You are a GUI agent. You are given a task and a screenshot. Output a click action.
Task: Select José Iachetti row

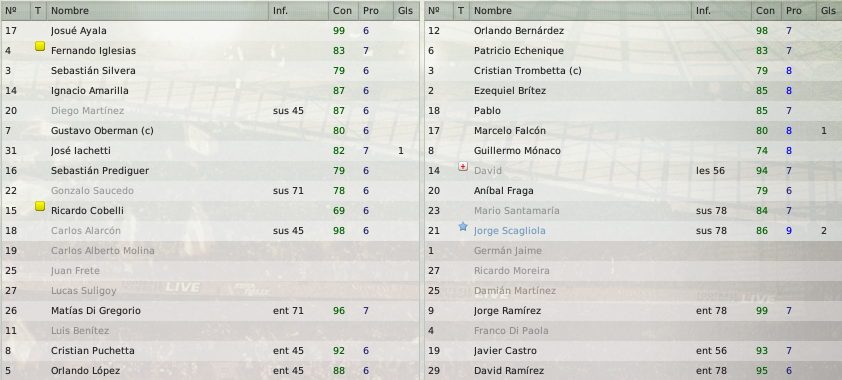click(x=210, y=151)
